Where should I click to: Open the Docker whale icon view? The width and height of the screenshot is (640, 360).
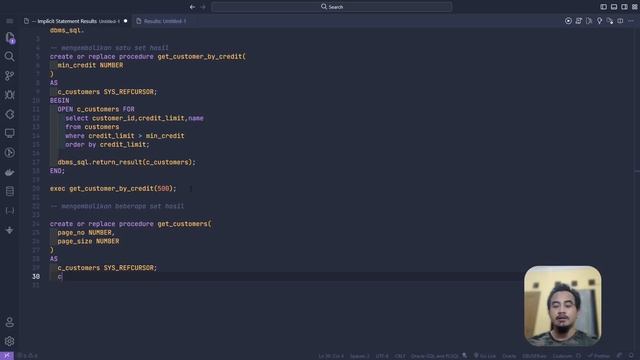click(x=10, y=172)
